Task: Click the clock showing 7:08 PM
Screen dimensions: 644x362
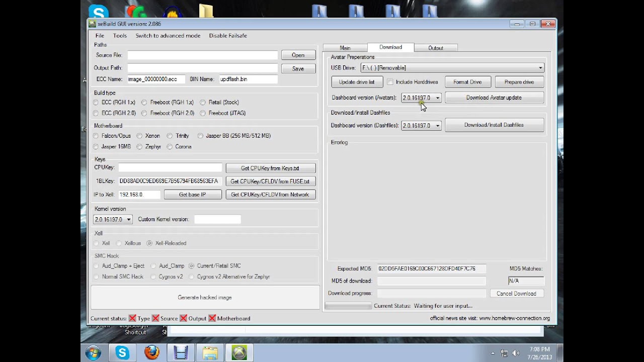Action: click(539, 349)
